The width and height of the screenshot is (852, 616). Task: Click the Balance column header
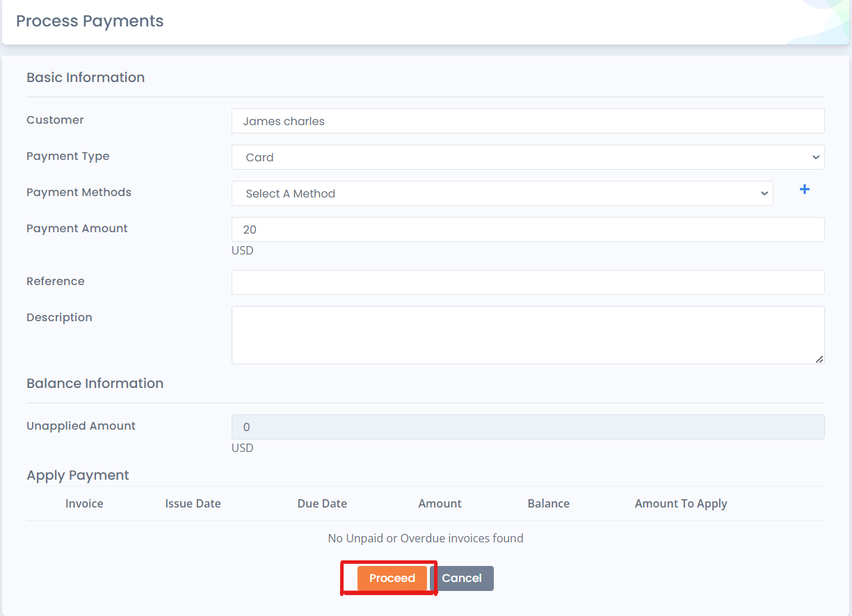pos(548,503)
